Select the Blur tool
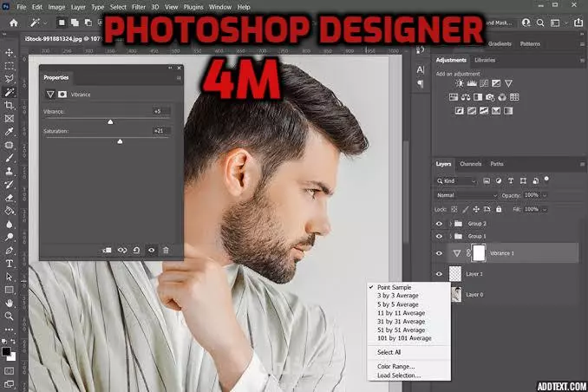Screen dimensions: 588x392 click(9, 225)
